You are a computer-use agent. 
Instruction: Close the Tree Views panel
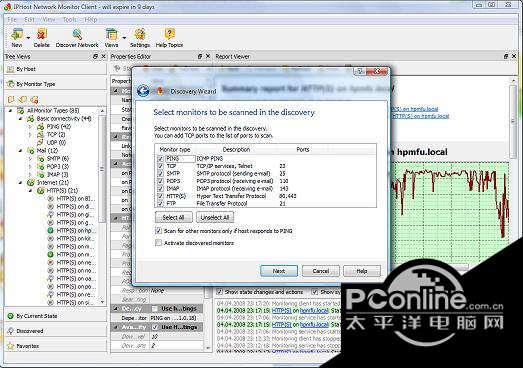click(x=103, y=56)
